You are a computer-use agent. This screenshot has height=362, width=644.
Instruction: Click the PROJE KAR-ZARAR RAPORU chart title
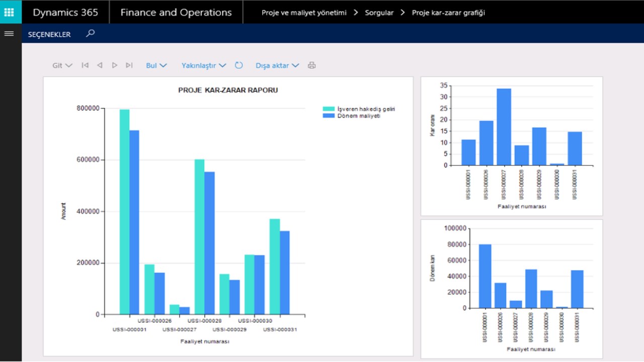(228, 90)
